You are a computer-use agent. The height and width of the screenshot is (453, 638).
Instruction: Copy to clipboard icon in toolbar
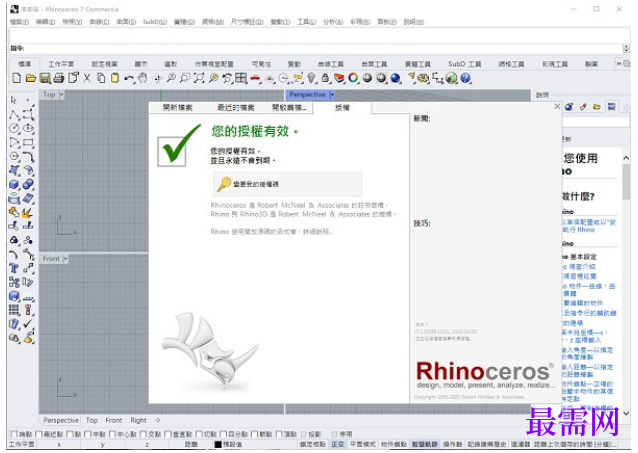(x=101, y=78)
